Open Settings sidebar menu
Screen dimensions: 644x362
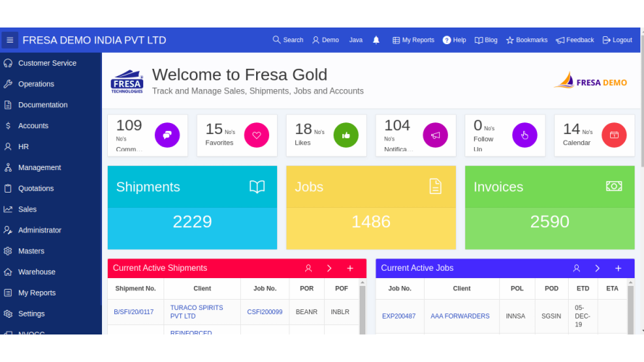pos(51,313)
